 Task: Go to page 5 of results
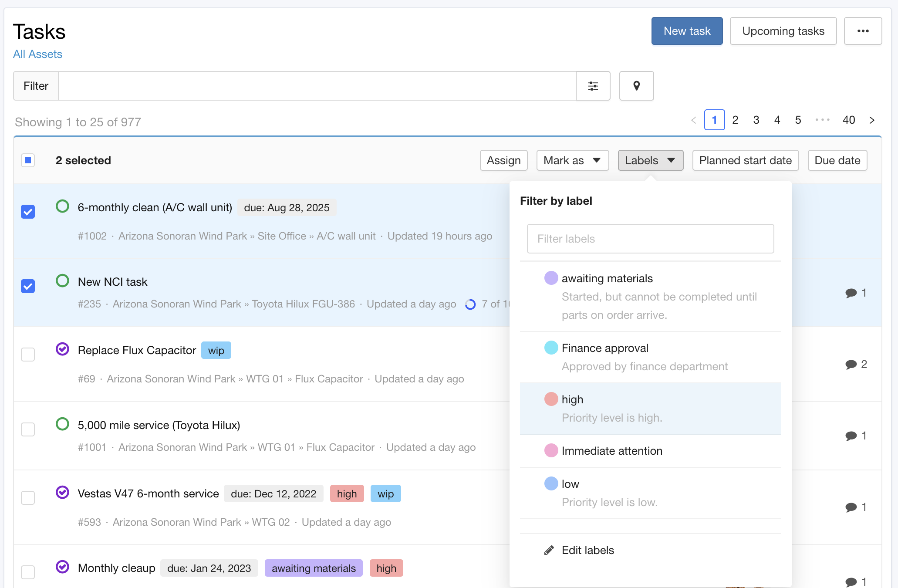pyautogui.click(x=798, y=120)
